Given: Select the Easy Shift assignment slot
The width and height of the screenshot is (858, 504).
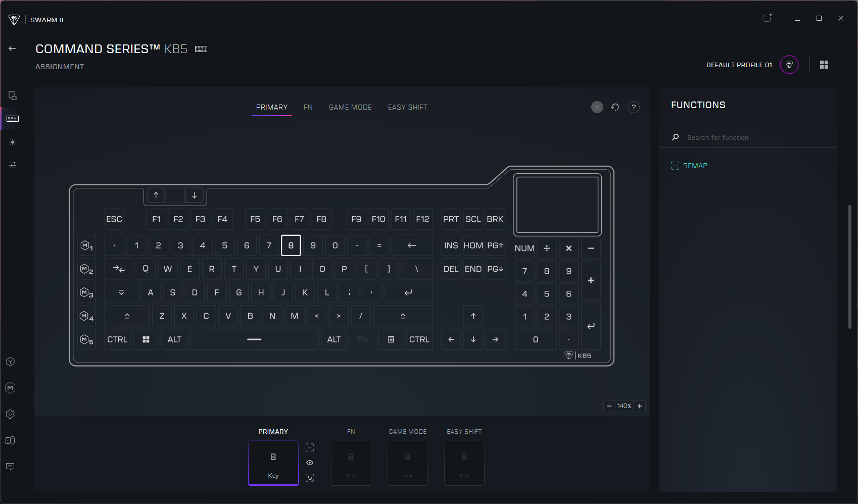Looking at the screenshot, I should [x=464, y=463].
